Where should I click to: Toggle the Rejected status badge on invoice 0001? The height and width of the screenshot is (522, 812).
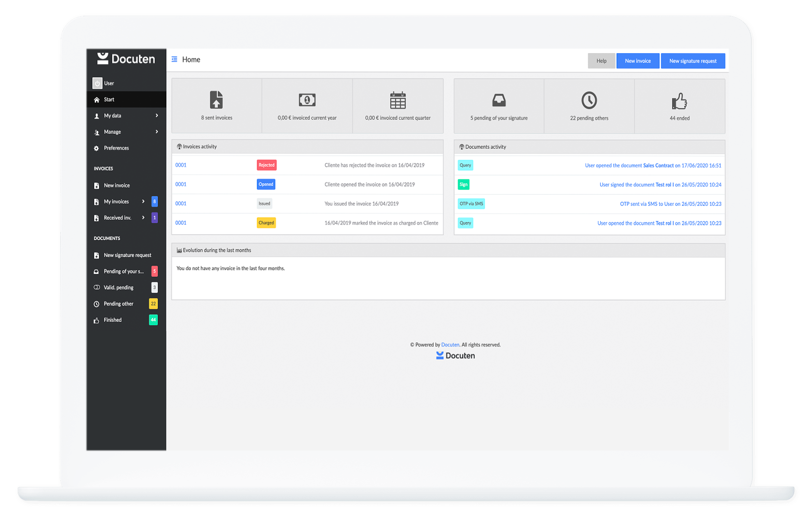(266, 165)
